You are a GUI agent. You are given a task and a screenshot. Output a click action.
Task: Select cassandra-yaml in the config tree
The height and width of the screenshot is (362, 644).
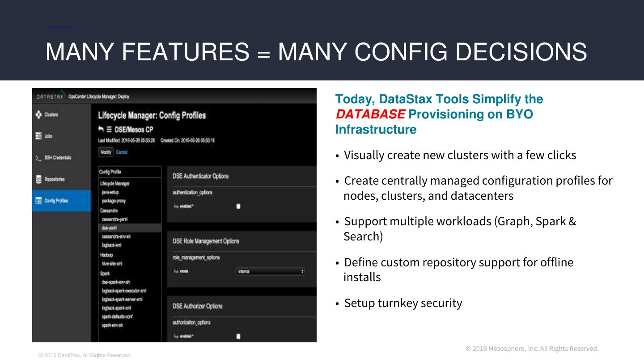pyautogui.click(x=114, y=219)
